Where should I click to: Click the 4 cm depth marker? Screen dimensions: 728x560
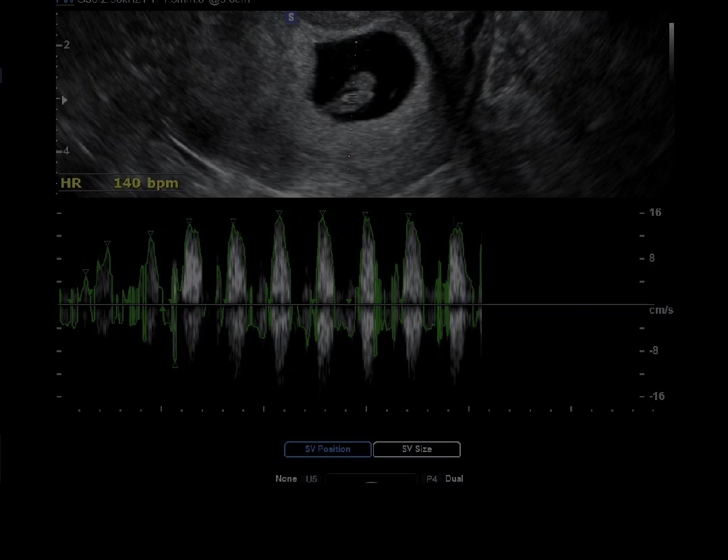(65, 151)
